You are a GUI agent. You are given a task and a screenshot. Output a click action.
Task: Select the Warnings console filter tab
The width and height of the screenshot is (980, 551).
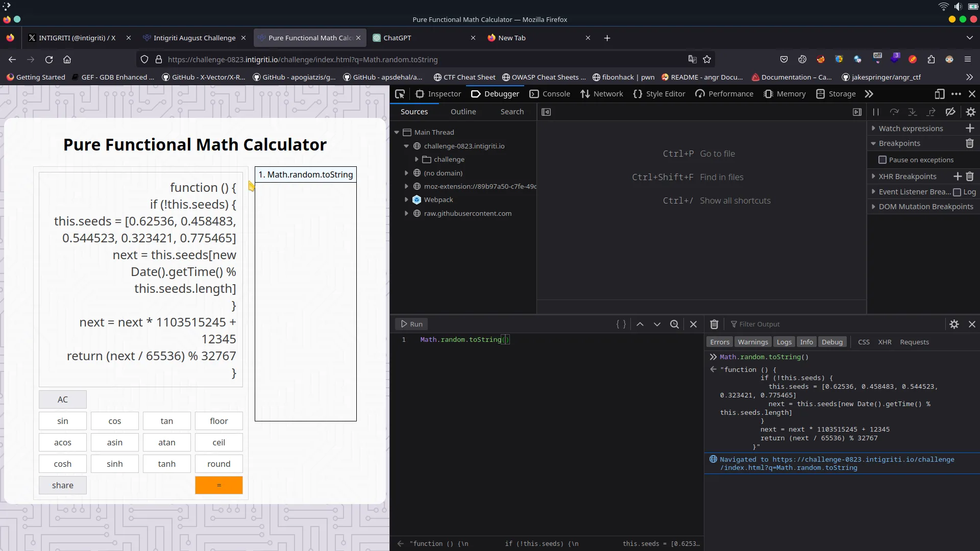[x=752, y=342]
